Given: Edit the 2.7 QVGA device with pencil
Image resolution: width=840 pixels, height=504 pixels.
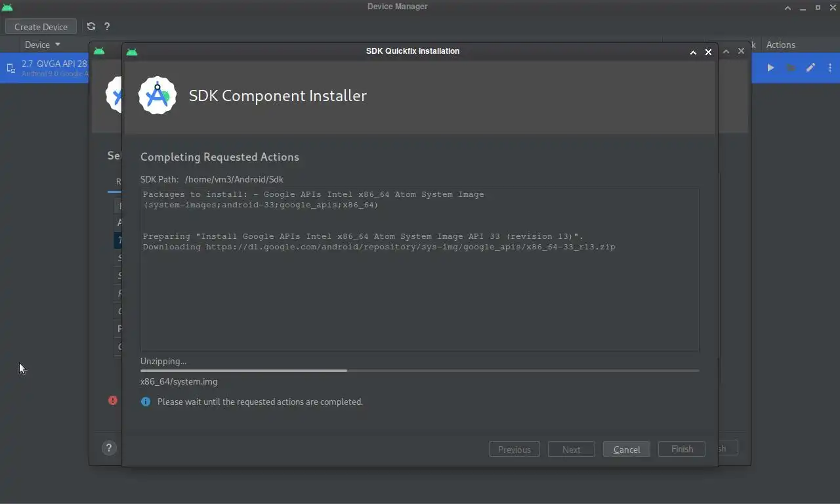Looking at the screenshot, I should (x=811, y=68).
